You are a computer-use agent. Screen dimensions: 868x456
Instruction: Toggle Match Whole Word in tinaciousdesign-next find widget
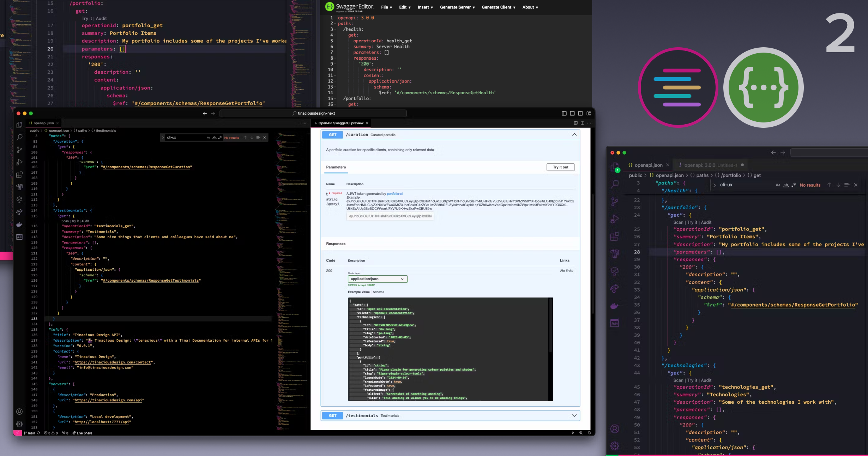(x=214, y=138)
